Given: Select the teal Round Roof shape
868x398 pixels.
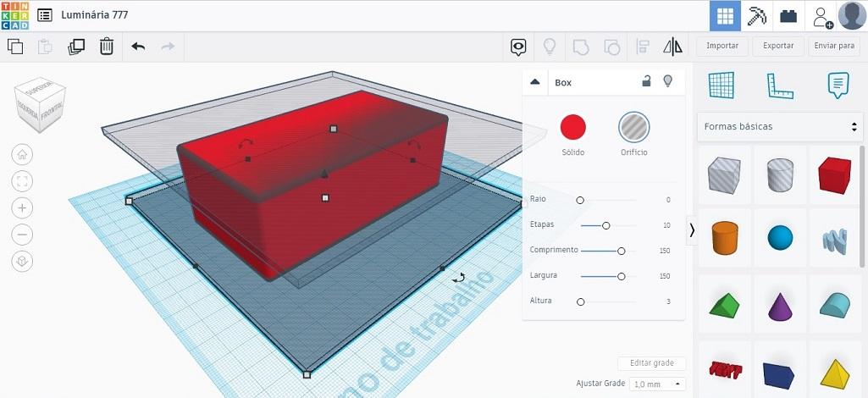Looking at the screenshot, I should coord(835,305).
